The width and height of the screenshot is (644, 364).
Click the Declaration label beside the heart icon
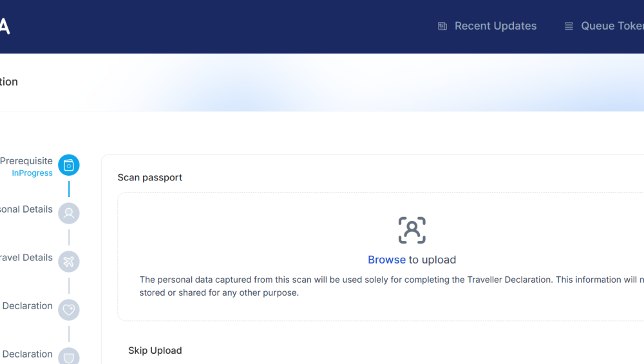[27, 306]
